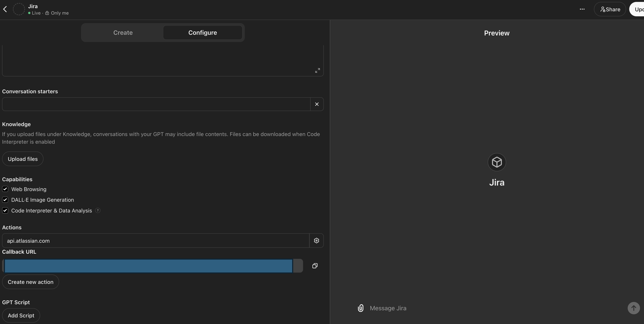Image resolution: width=644 pixels, height=324 pixels.
Task: Open the three-dot more options menu
Action: (x=582, y=9)
